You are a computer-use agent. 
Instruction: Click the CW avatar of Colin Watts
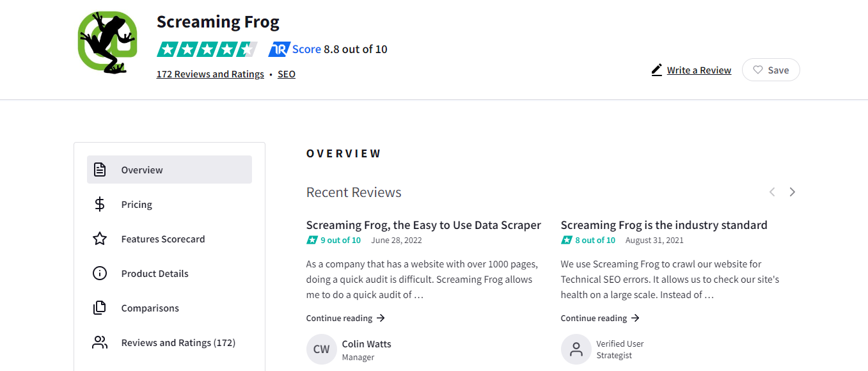pos(322,349)
